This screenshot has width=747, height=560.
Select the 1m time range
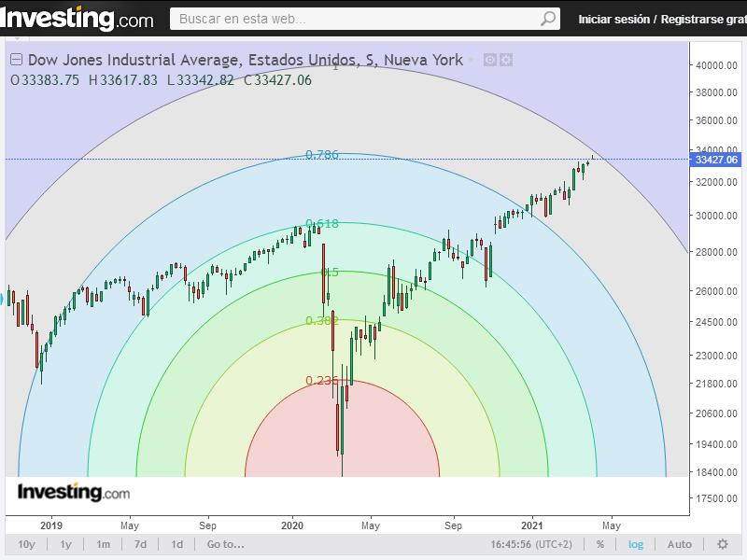[103, 544]
